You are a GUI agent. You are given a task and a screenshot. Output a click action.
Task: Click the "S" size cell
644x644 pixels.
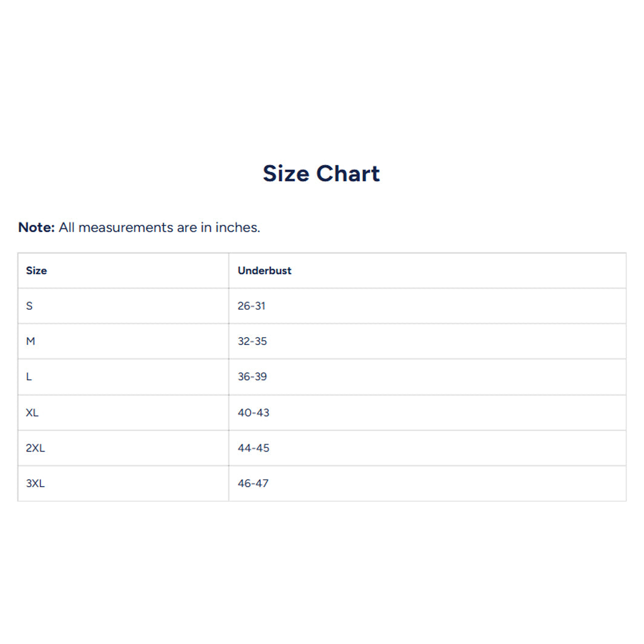pyautogui.click(x=30, y=306)
